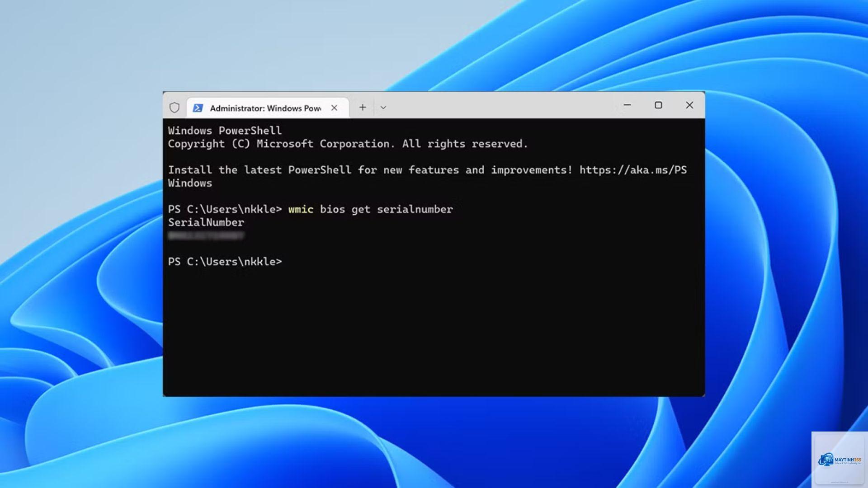Click the 'Windows PowerShell' banner line
The height and width of the screenshot is (488, 868).
[225, 131]
